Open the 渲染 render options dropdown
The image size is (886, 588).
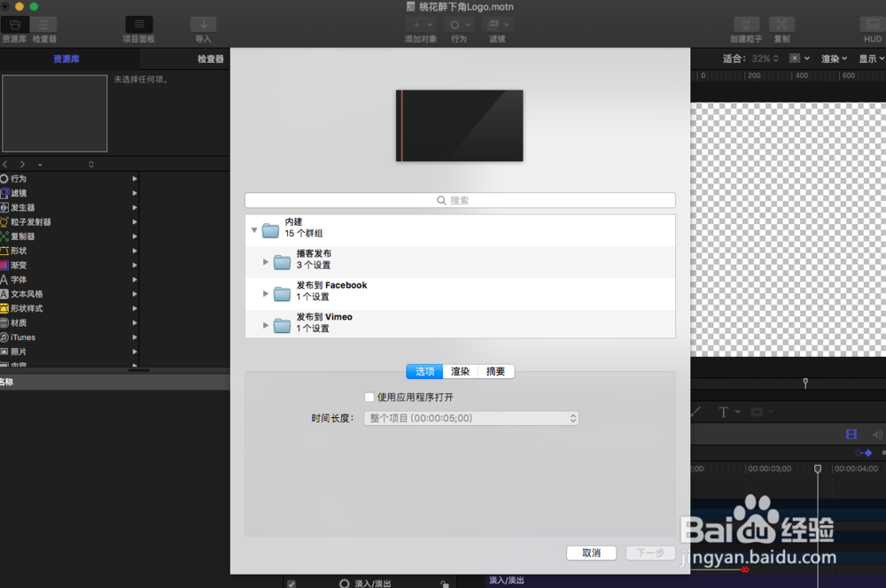834,58
